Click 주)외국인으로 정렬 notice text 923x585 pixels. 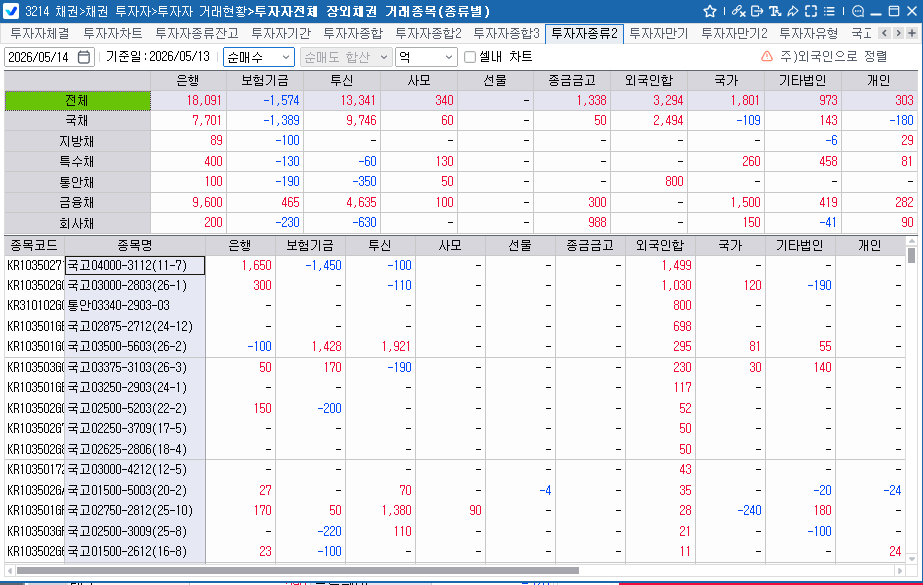click(834, 56)
